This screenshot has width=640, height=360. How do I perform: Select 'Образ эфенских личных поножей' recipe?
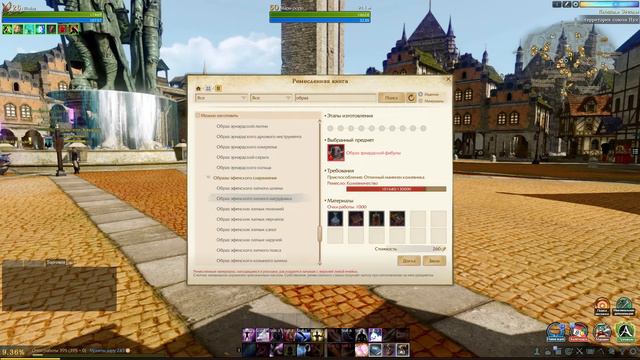[250, 209]
